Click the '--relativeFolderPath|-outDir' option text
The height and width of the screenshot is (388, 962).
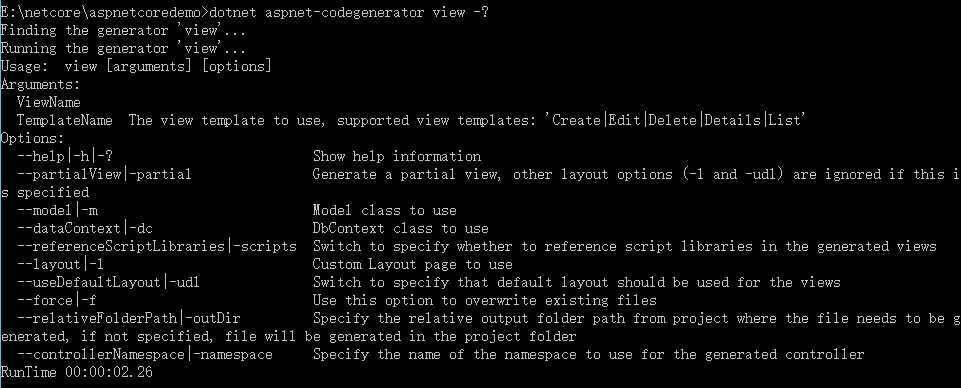pyautogui.click(x=128, y=319)
